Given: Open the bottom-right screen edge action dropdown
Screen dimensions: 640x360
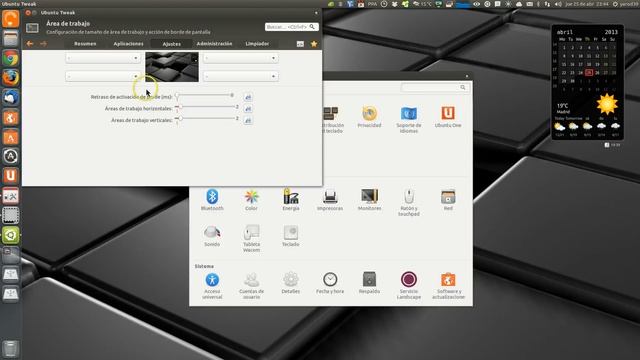Looking at the screenshot, I should click(x=241, y=76).
